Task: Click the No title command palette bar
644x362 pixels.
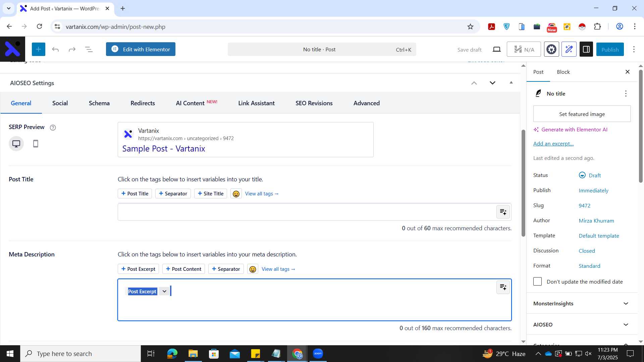Action: 322,49
